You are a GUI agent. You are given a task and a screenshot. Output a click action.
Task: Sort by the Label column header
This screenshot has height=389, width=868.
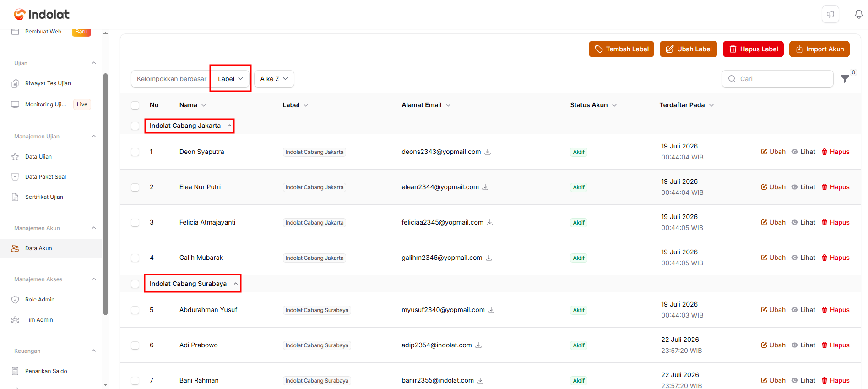click(x=295, y=105)
